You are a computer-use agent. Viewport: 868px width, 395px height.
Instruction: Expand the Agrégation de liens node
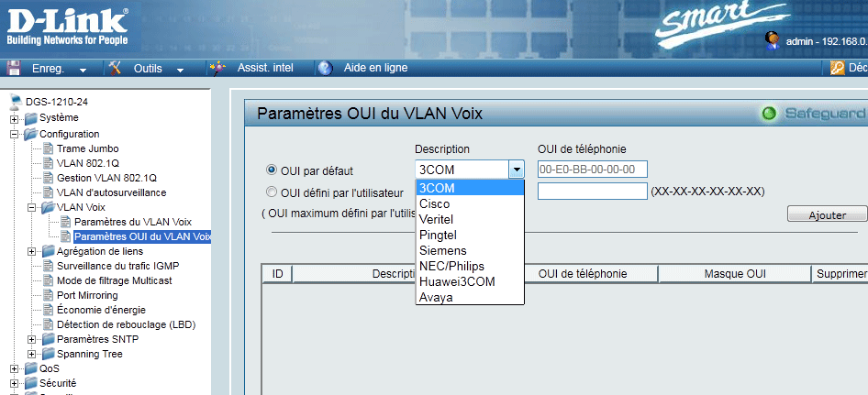pos(32,252)
